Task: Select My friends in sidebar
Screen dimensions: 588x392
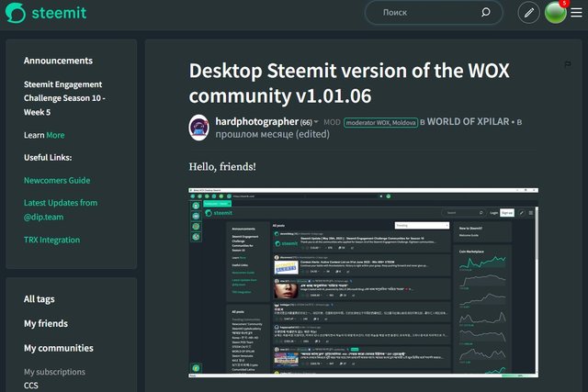Action: click(46, 323)
